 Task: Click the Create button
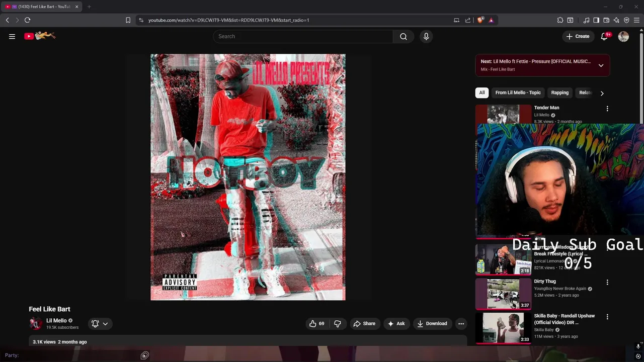click(578, 36)
